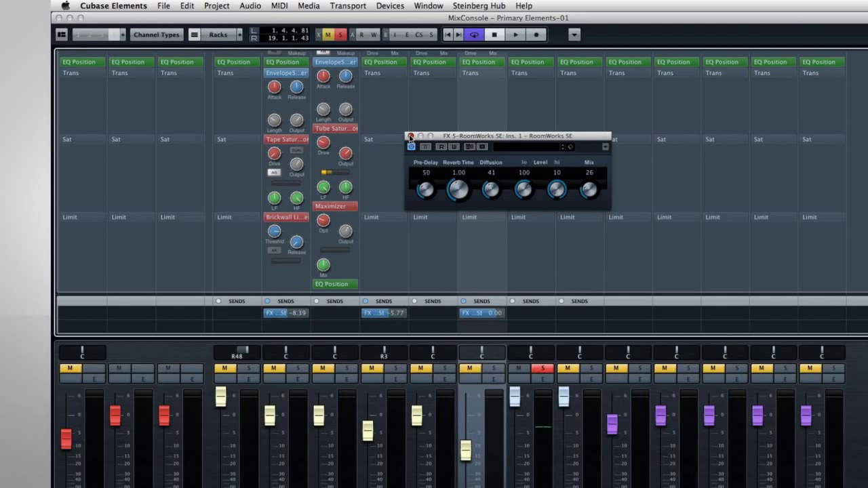The height and width of the screenshot is (488, 868).
Task: Step RoomWorks presets with small up/down arrows
Action: (562, 146)
